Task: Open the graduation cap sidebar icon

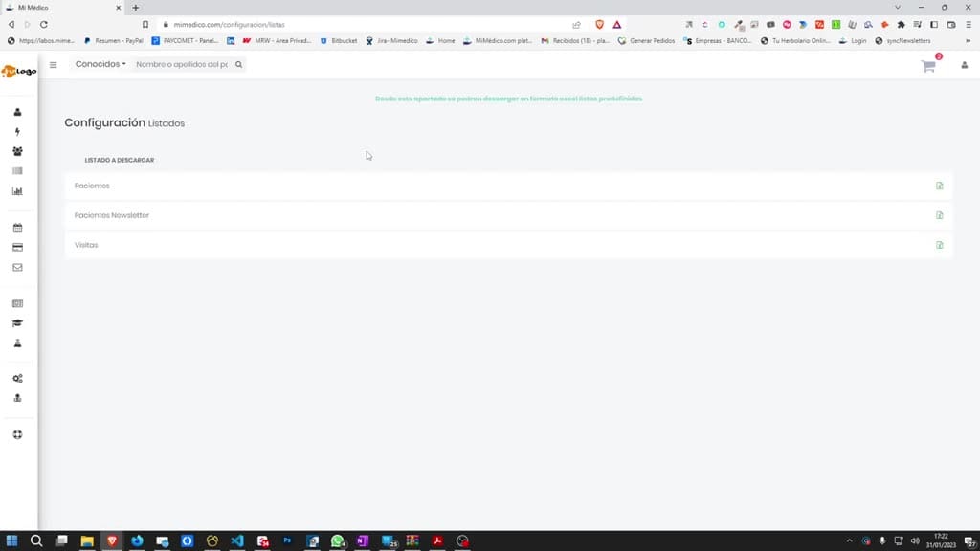Action: [17, 323]
